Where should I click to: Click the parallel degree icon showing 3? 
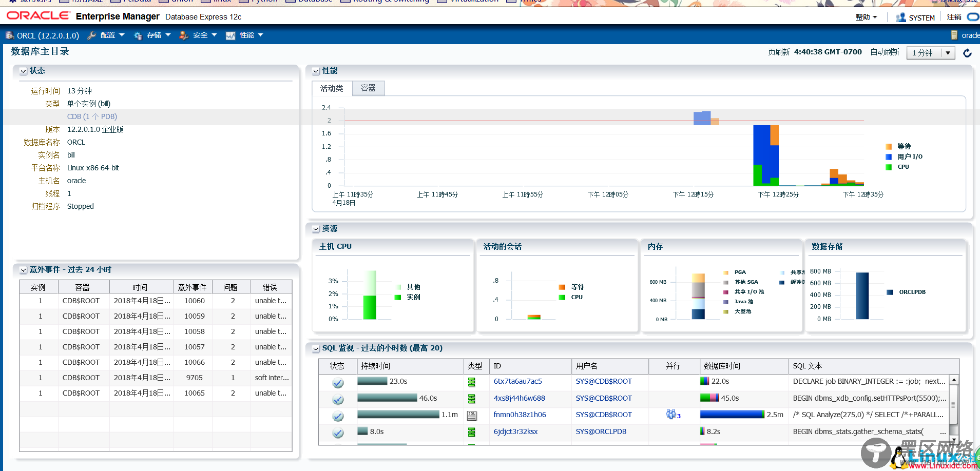[x=673, y=414]
